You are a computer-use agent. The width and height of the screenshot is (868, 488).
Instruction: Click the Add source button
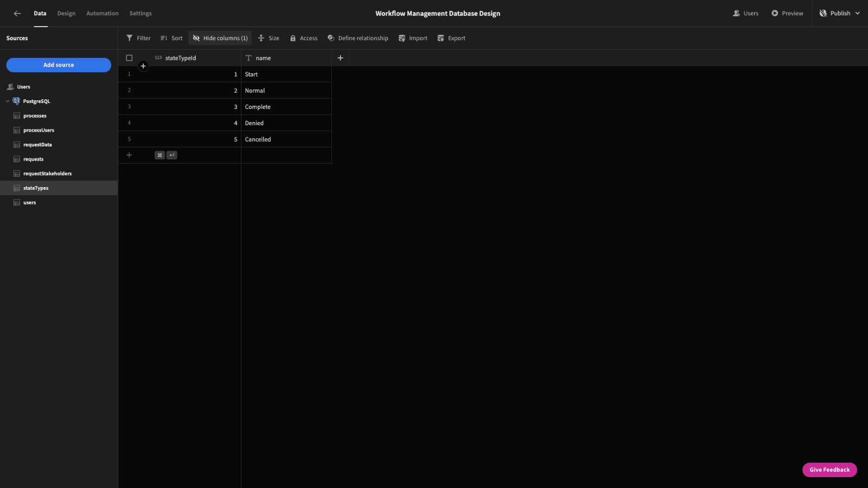(x=59, y=65)
